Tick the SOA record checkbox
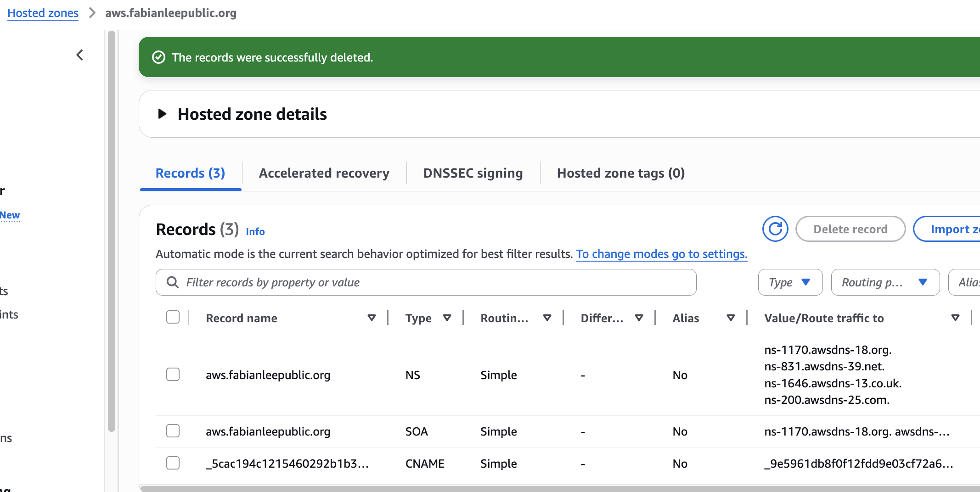 pyautogui.click(x=173, y=431)
